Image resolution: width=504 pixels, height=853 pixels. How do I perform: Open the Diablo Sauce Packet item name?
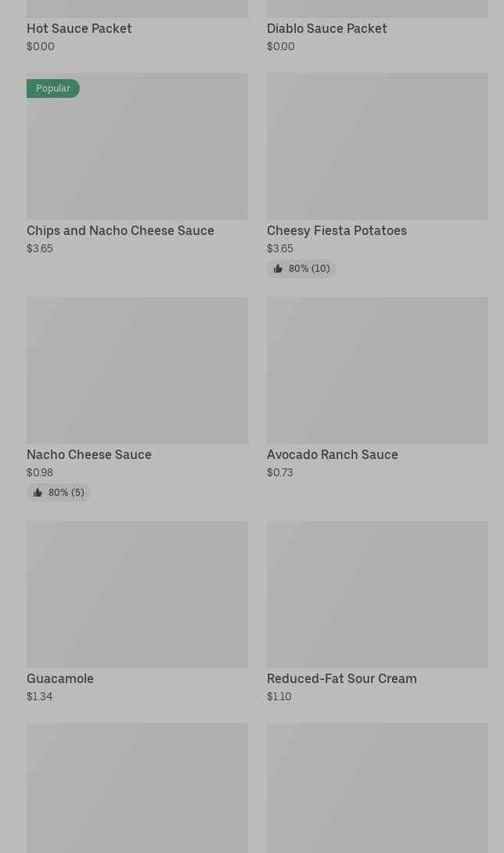coord(326,28)
